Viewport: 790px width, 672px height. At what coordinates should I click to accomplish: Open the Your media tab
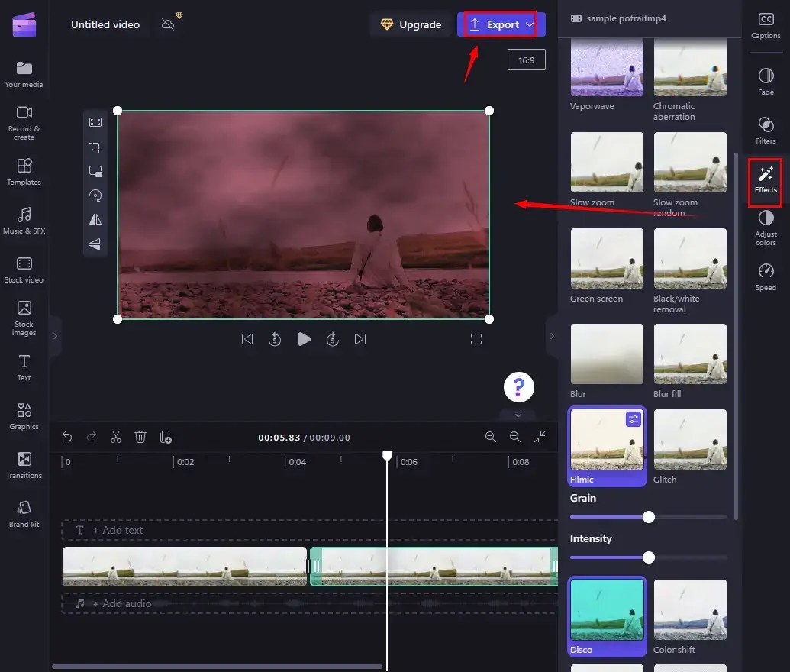point(24,74)
